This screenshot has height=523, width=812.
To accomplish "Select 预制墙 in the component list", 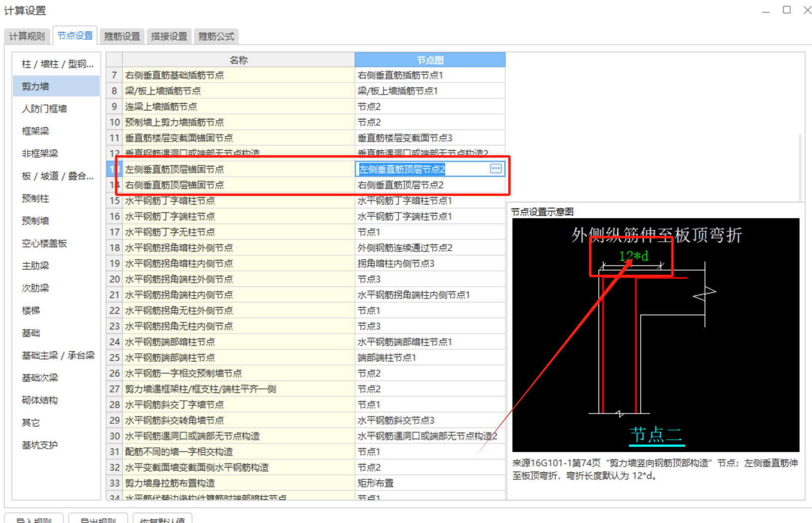I will click(x=57, y=221).
